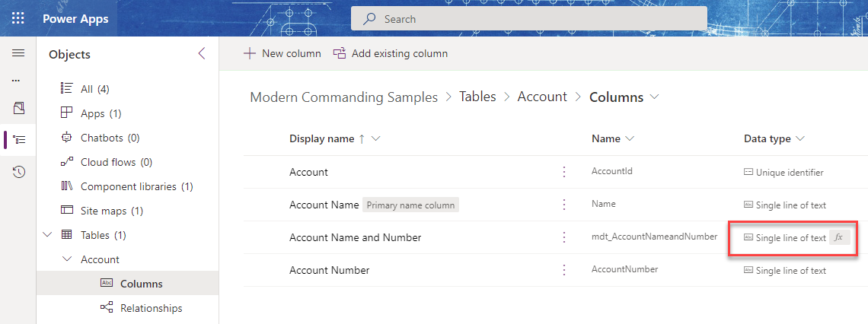Open the Overview icon in left rail
This screenshot has height=324, width=868.
click(x=18, y=108)
